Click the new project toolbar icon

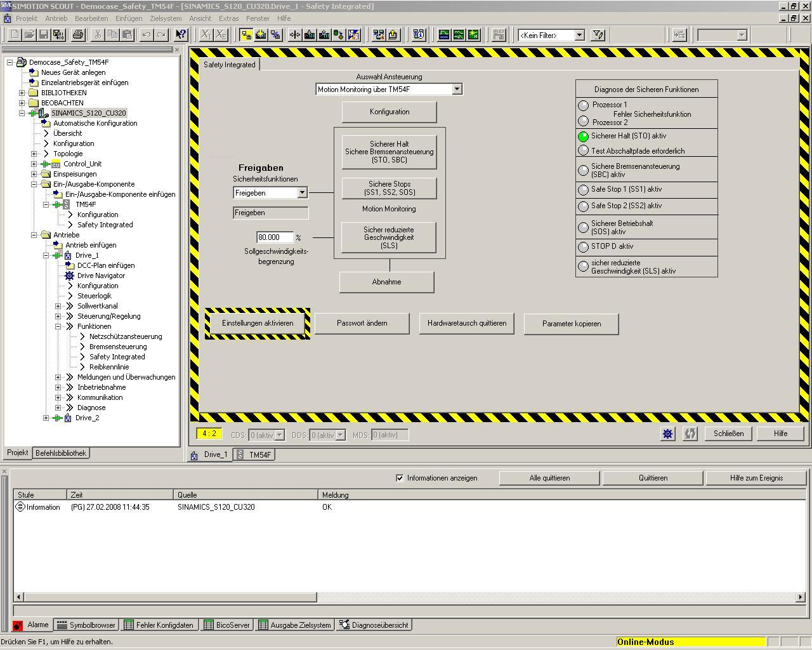tap(15, 35)
